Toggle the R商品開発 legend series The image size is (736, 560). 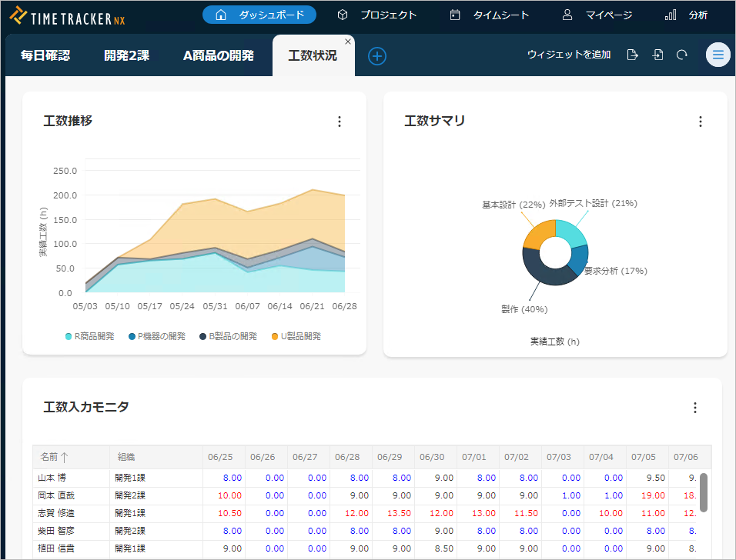[x=90, y=336]
